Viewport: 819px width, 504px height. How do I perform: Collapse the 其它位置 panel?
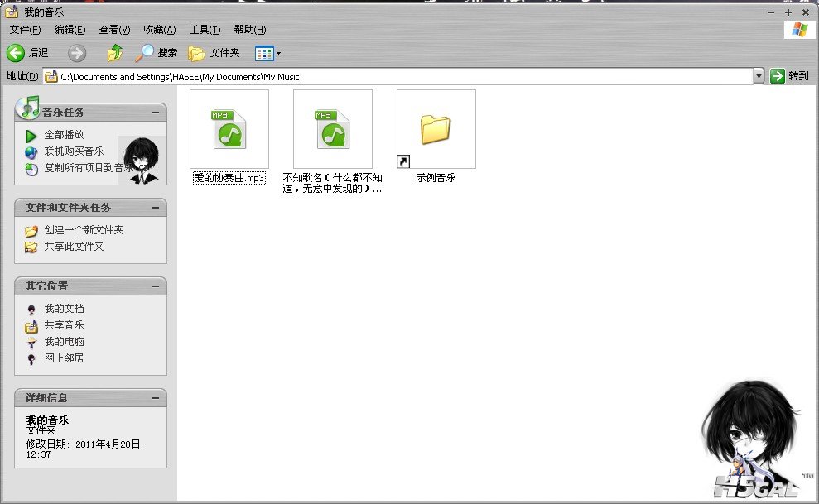coord(155,286)
